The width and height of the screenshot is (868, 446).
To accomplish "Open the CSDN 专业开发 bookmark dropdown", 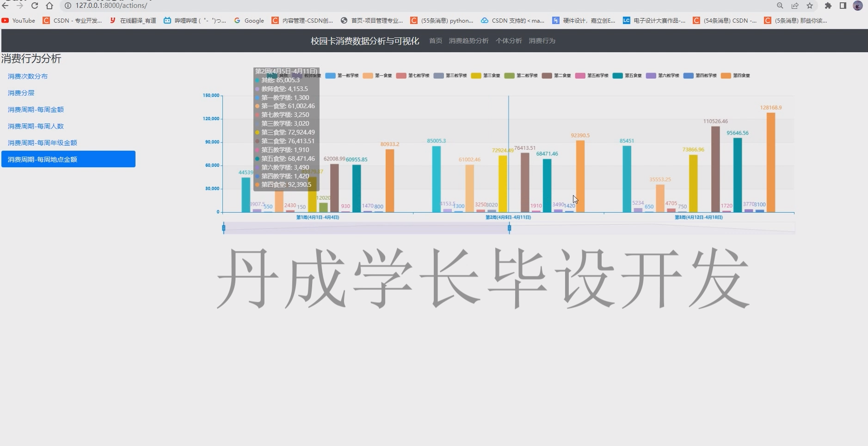I will click(x=72, y=20).
